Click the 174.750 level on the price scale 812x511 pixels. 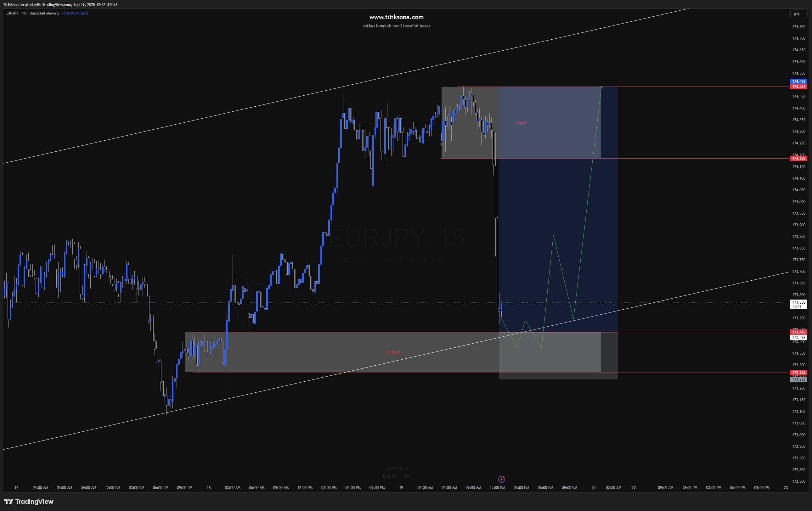798,27
